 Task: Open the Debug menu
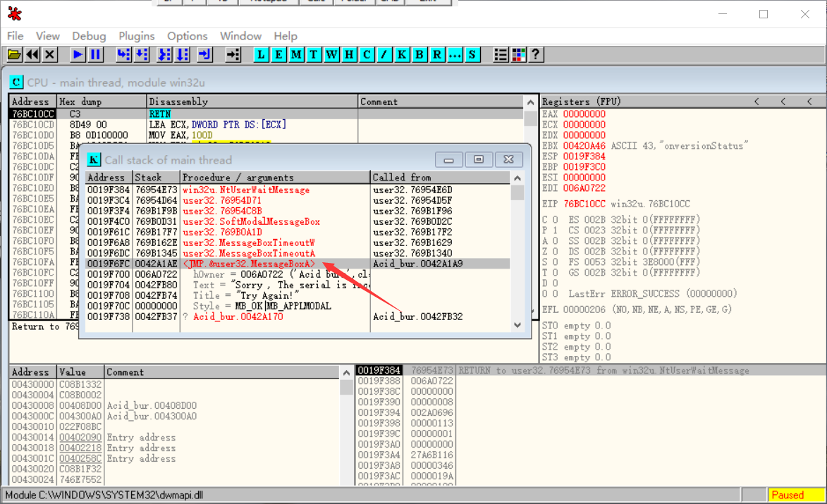[89, 36]
